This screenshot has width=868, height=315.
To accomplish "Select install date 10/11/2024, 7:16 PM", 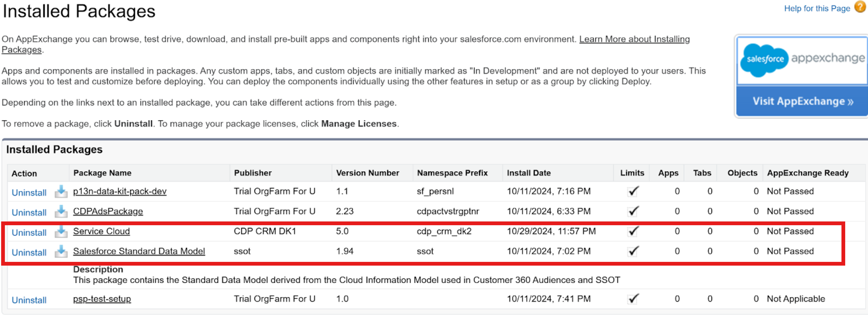I will coord(549,192).
